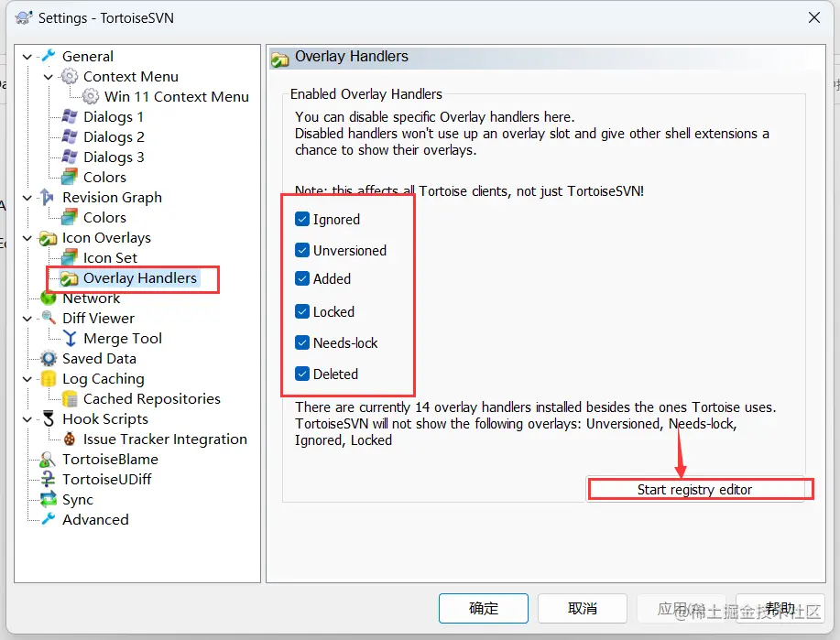The width and height of the screenshot is (840, 640).
Task: Cancel with the 取消 button
Action: (583, 608)
